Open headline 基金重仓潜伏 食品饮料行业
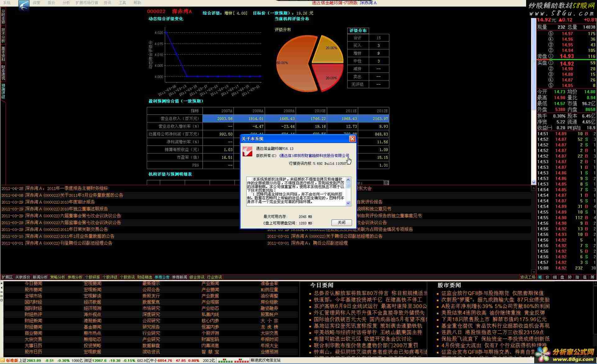This screenshot has width=597, height=364. 495,326
